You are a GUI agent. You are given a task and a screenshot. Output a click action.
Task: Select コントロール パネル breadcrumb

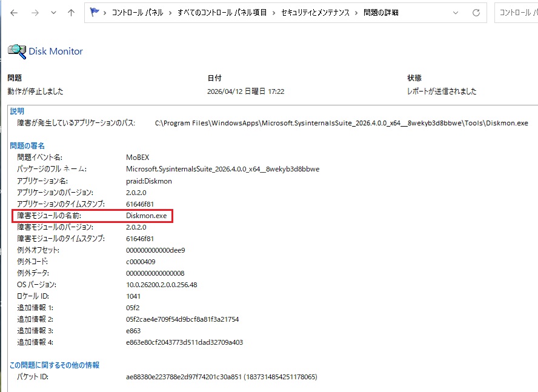pyautogui.click(x=138, y=13)
